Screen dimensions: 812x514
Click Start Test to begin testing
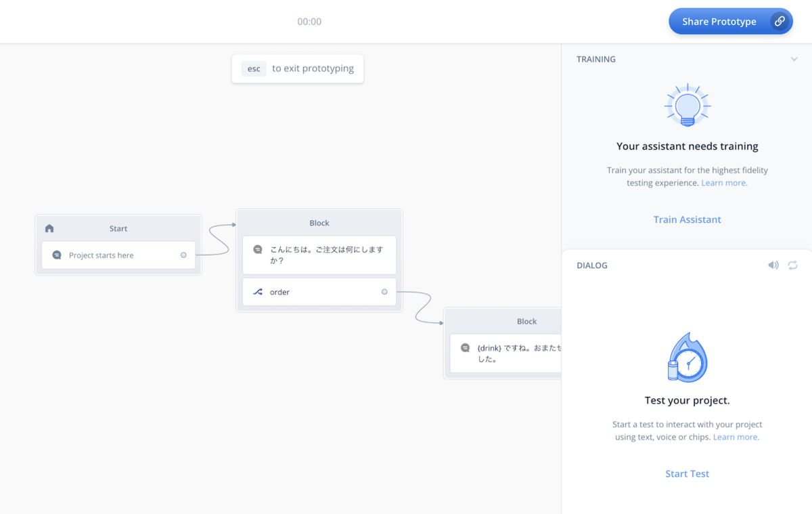pyautogui.click(x=687, y=473)
